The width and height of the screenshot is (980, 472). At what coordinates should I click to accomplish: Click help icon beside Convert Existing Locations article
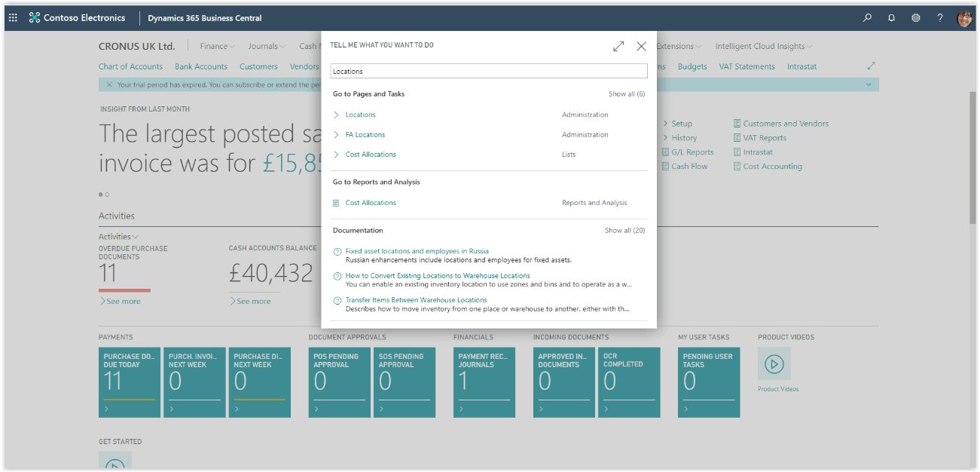tap(337, 276)
